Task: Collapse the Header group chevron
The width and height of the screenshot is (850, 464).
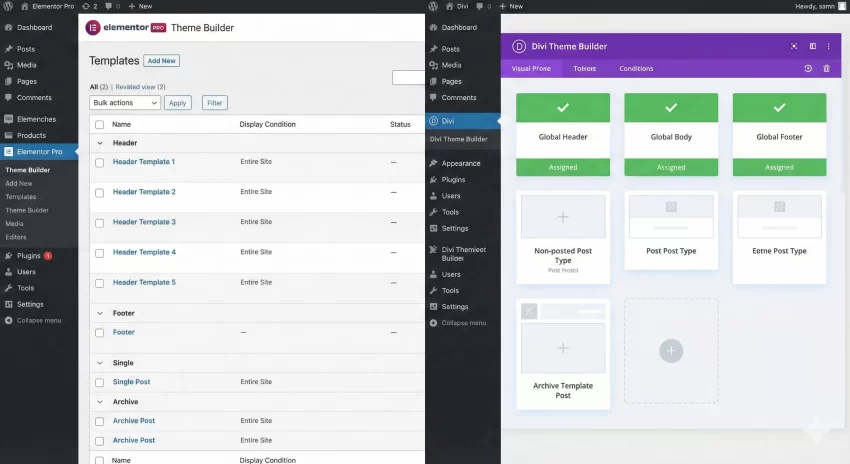Action: [x=100, y=143]
